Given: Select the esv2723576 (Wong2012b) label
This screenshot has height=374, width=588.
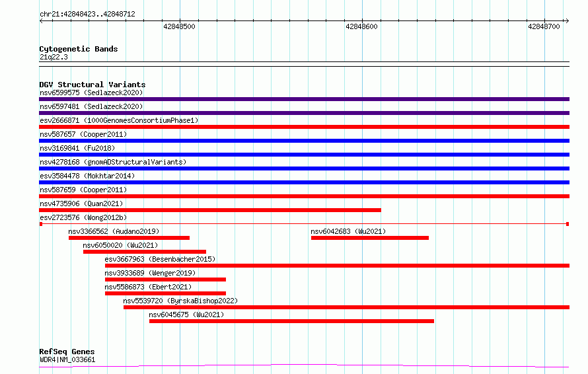Looking at the screenshot, I should coord(83,217).
